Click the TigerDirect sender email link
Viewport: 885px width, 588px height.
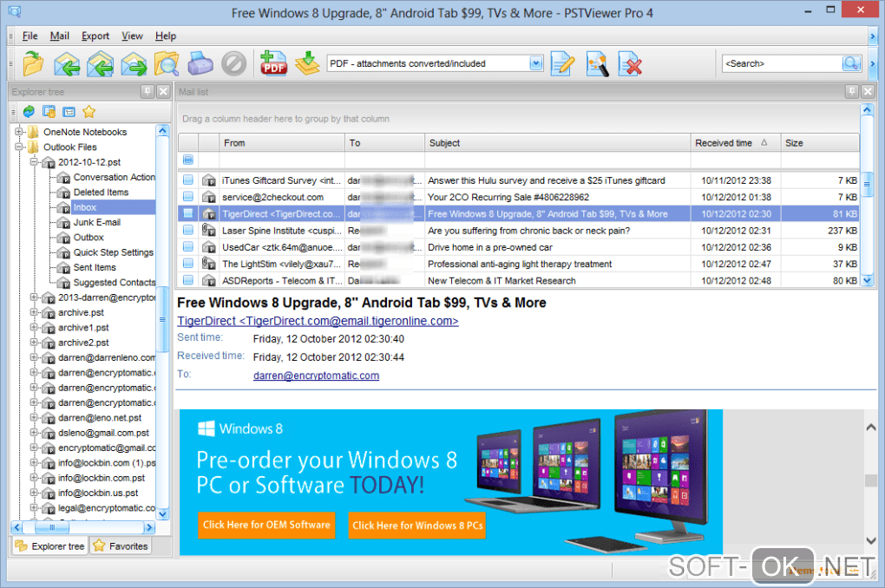(318, 321)
